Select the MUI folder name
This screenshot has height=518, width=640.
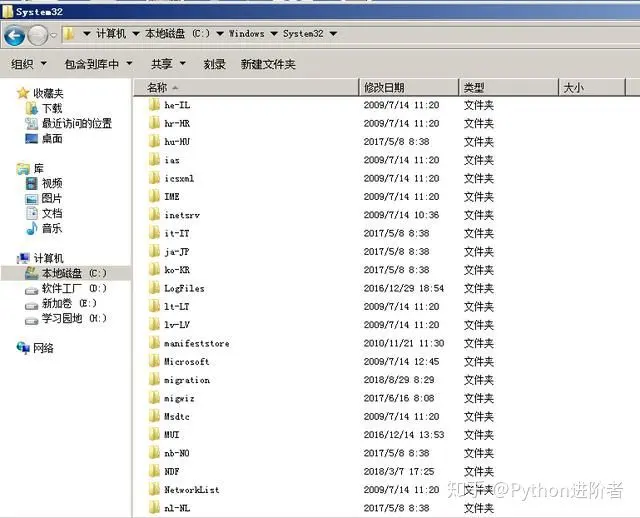coord(172,435)
